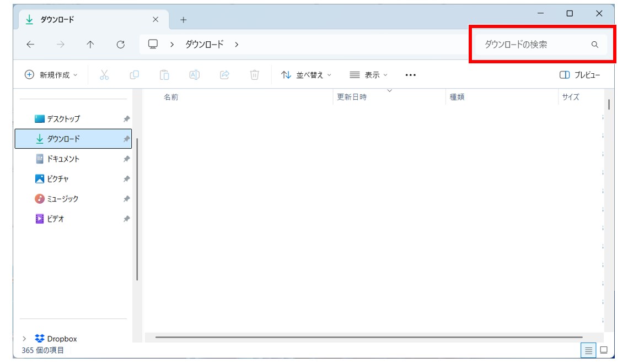Click the Refresh icon in the address bar
The width and height of the screenshot is (628, 364).
120,45
